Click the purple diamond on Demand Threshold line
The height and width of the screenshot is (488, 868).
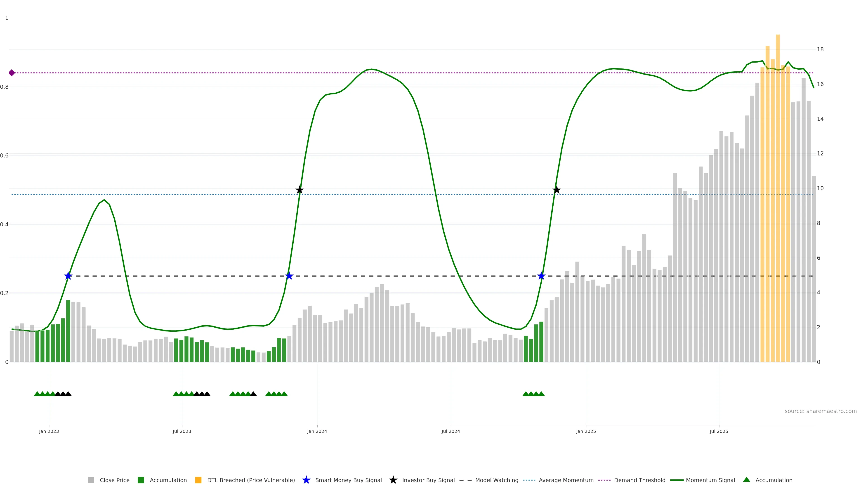point(12,73)
